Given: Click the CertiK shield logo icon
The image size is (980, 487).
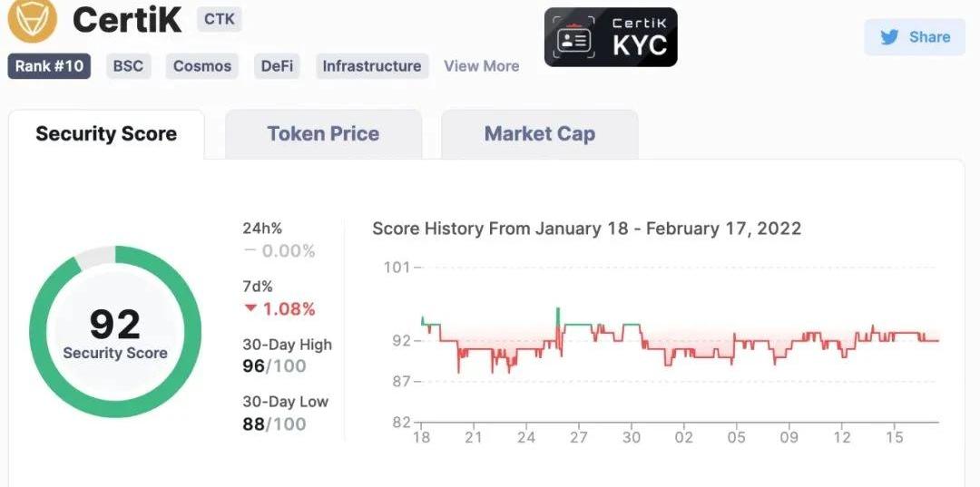Looking at the screenshot, I should coord(32,17).
